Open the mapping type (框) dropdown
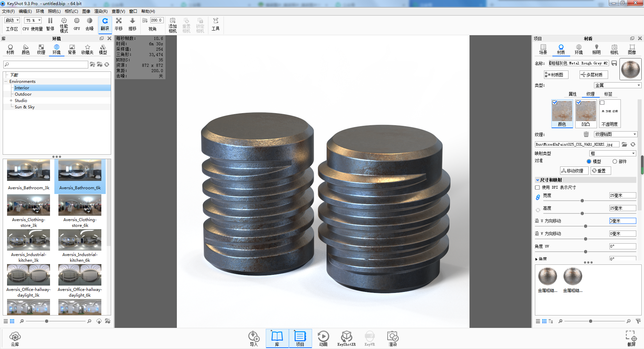The width and height of the screenshot is (644, 349). click(x=613, y=153)
